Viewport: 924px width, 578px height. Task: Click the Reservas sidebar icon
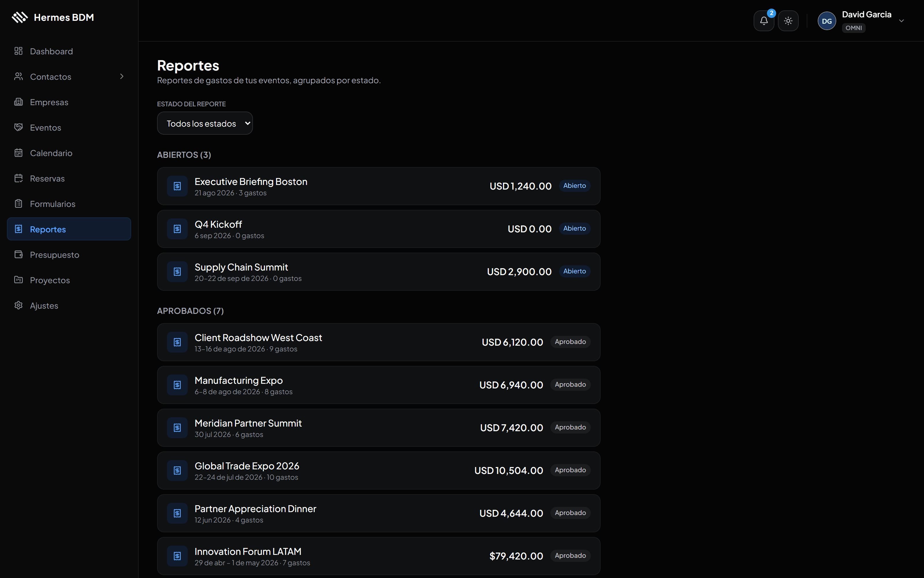(18, 178)
